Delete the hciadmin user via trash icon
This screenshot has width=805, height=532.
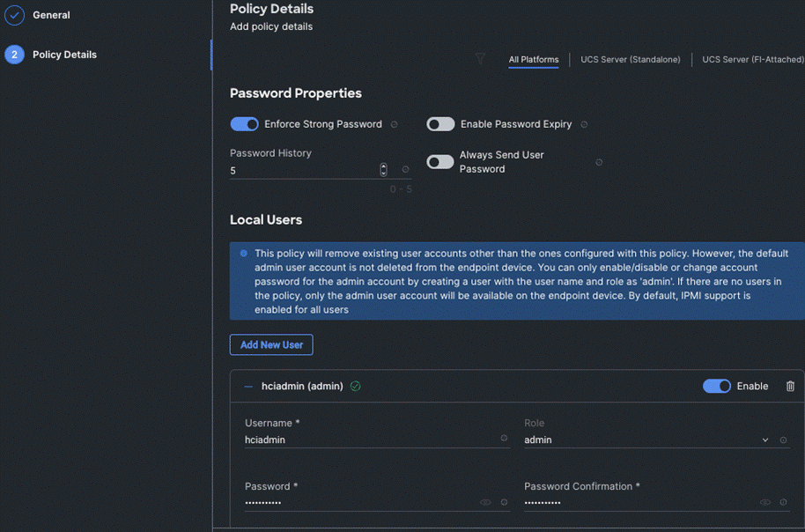point(791,386)
